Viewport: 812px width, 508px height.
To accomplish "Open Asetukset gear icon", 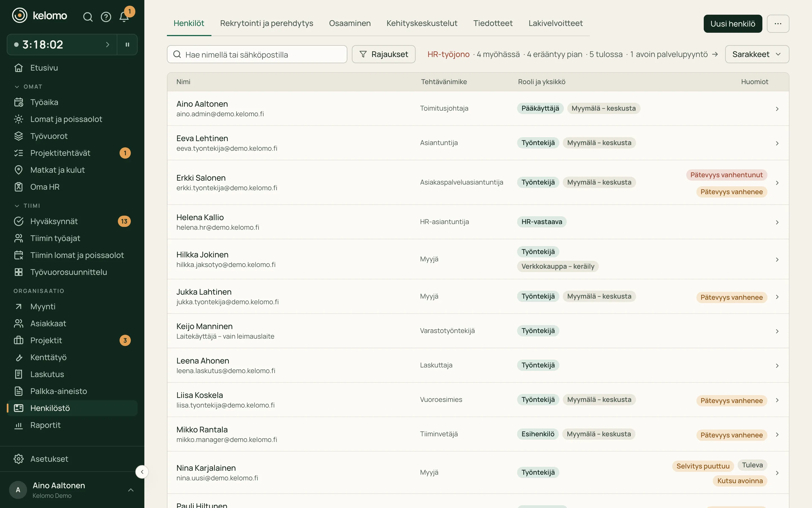I will [x=18, y=459].
